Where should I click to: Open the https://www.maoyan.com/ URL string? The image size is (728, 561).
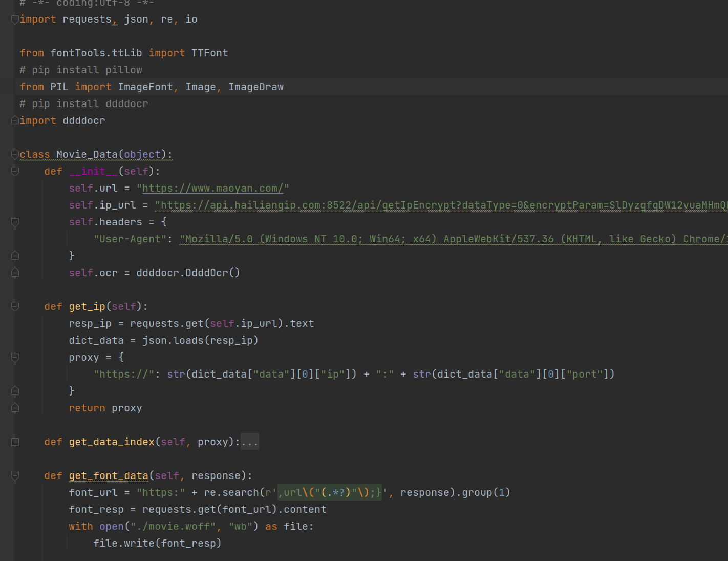pos(213,189)
